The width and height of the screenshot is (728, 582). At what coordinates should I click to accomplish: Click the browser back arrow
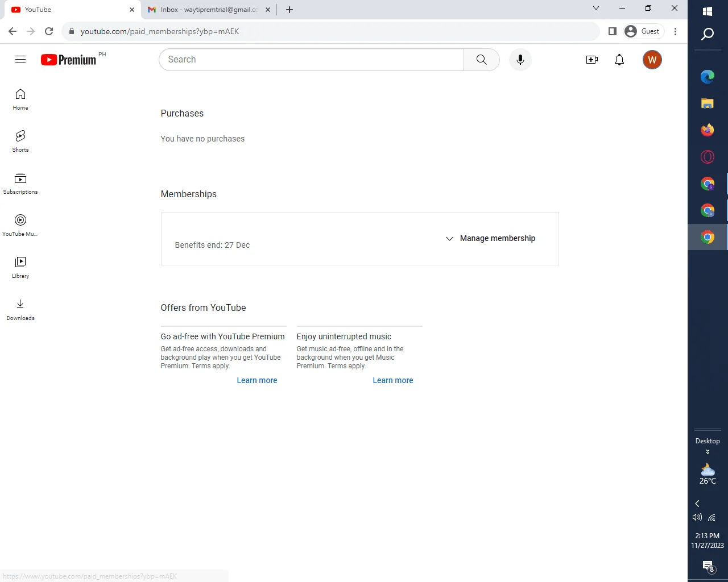(13, 31)
